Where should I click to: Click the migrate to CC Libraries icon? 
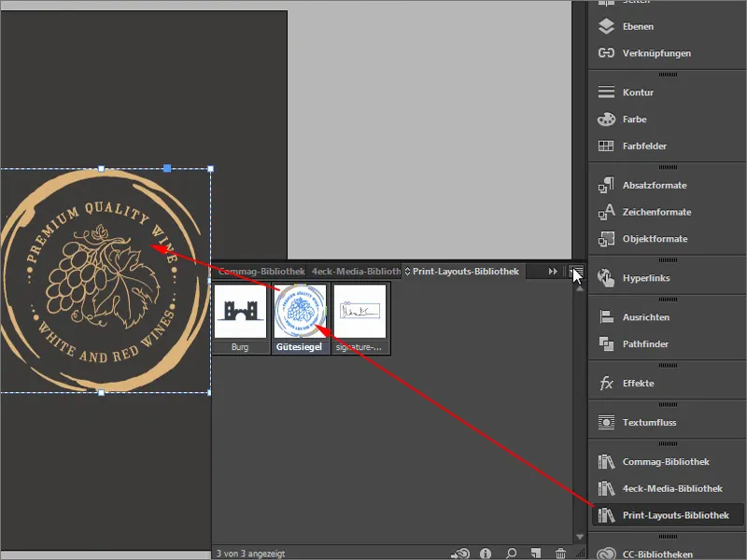point(460,553)
